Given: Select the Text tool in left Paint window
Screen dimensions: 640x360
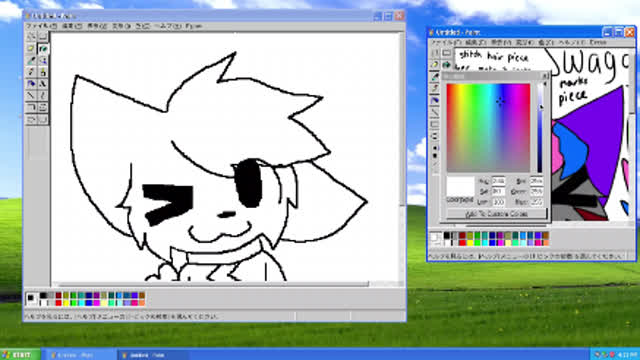Looking at the screenshot, I should (43, 84).
